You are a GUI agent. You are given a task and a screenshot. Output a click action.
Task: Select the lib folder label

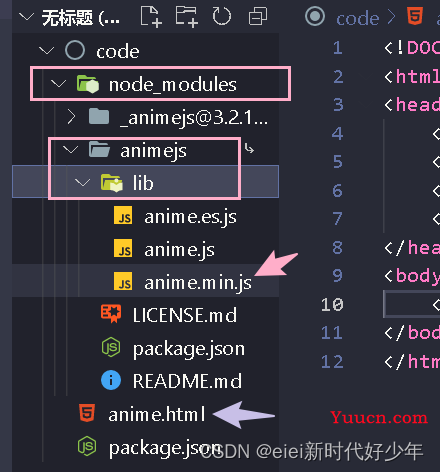point(143,183)
